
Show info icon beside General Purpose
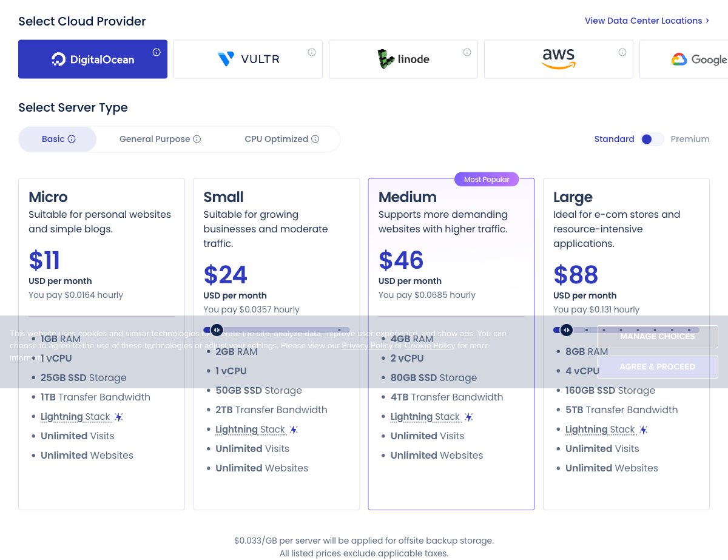tap(197, 139)
